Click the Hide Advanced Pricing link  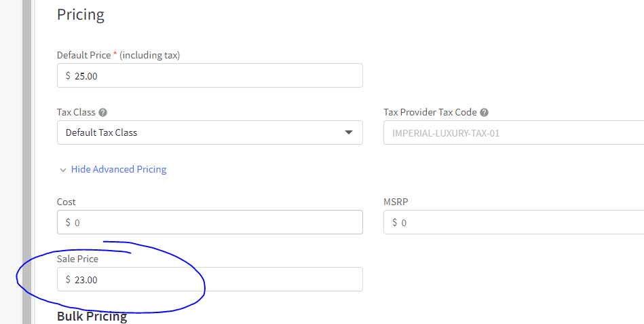119,169
